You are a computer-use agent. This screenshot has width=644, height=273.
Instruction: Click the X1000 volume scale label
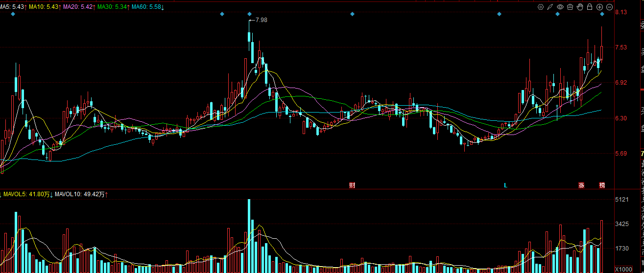click(623, 270)
